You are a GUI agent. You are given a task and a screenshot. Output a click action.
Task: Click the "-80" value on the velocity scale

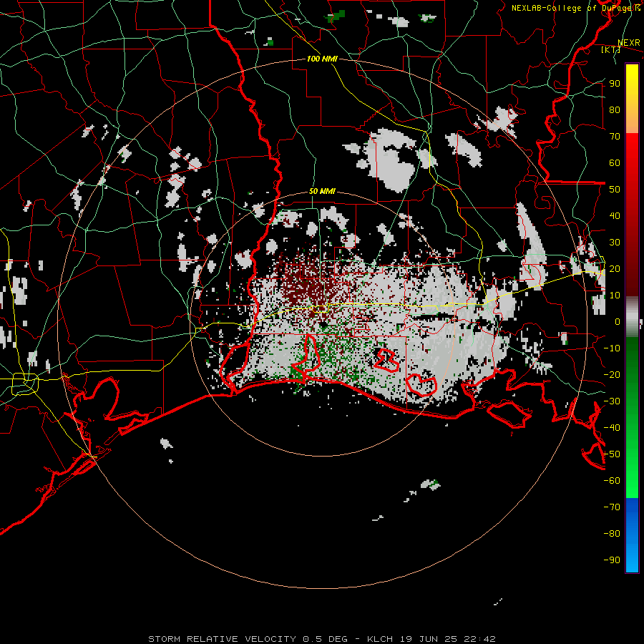[612, 534]
